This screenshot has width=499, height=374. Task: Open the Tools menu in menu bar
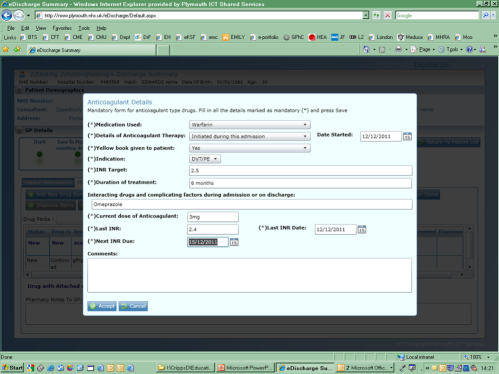pyautogui.click(x=84, y=28)
